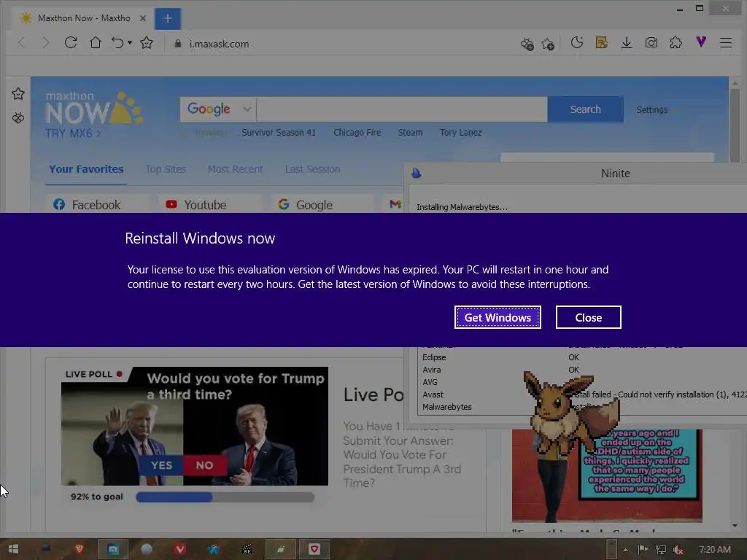Click the add-to-favorites star plus icon
This screenshot has height=560, width=747.
click(x=548, y=44)
